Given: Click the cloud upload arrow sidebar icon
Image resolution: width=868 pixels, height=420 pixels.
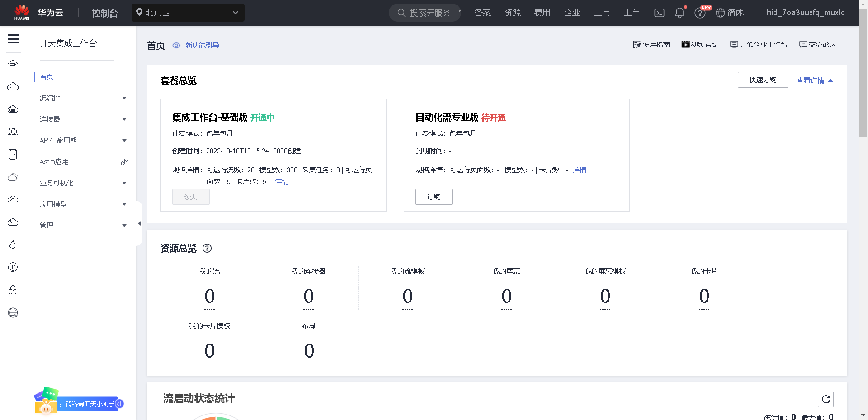Looking at the screenshot, I should coord(13,199).
